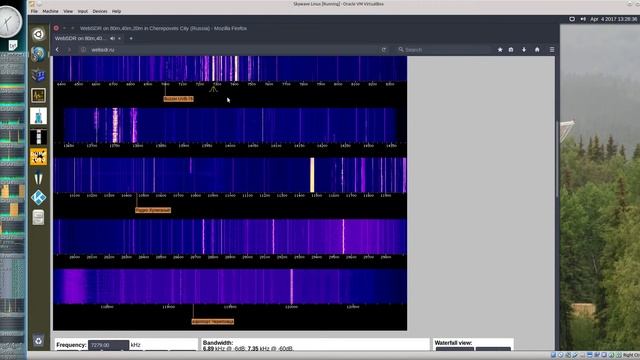The width and height of the screenshot is (640, 360).
Task: Click the page vertical scrollbar
Action: point(557,159)
